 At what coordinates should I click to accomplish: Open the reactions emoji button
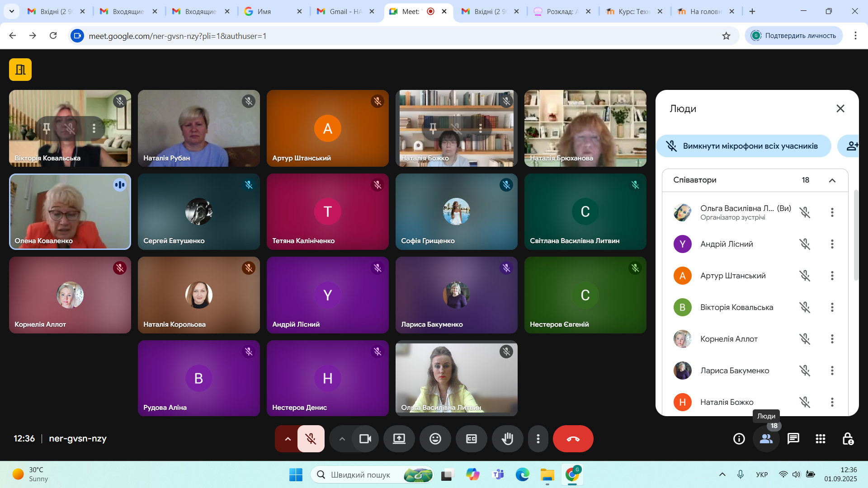click(435, 439)
